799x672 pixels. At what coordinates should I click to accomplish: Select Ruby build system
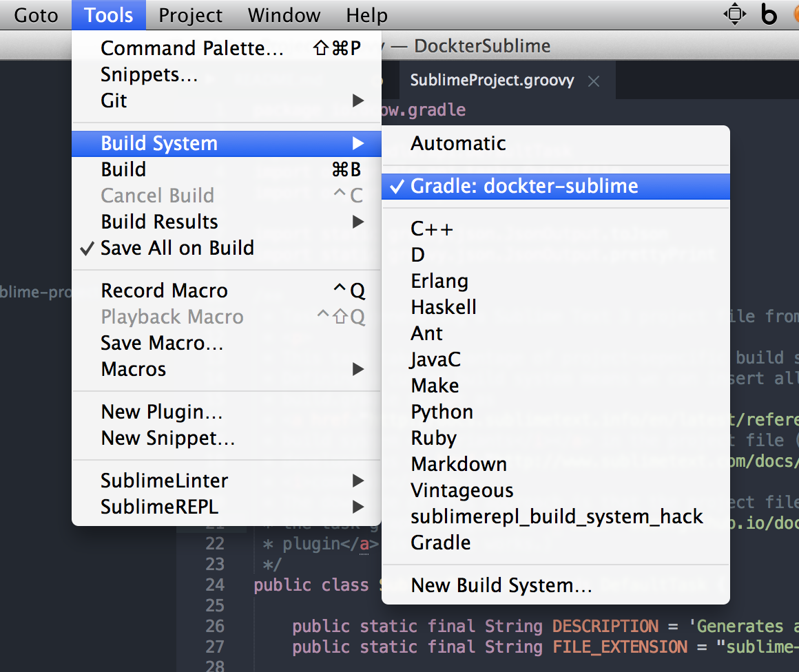tap(555, 438)
